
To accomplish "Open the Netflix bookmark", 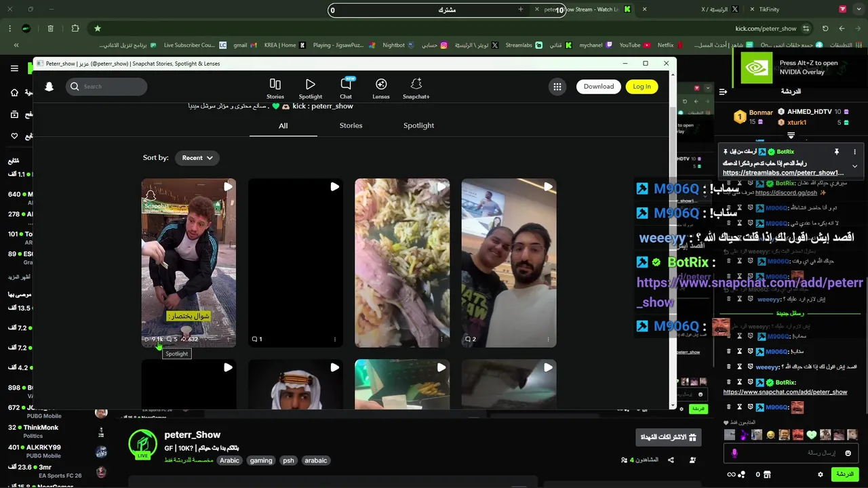I will (669, 45).
